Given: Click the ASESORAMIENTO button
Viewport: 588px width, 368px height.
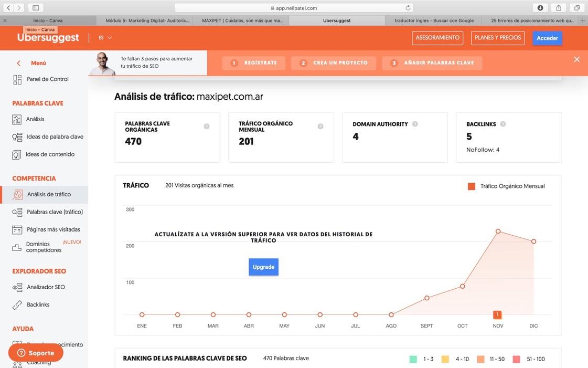Looking at the screenshot, I should [437, 38].
